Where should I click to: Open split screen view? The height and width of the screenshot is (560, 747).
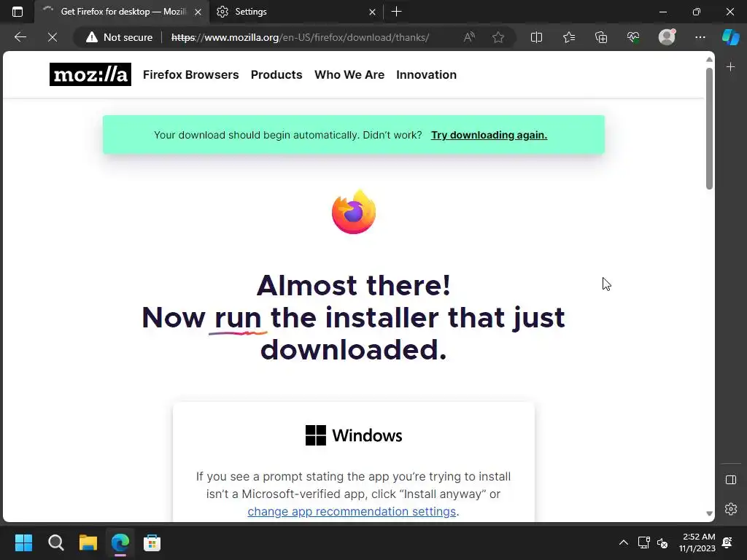click(x=536, y=37)
